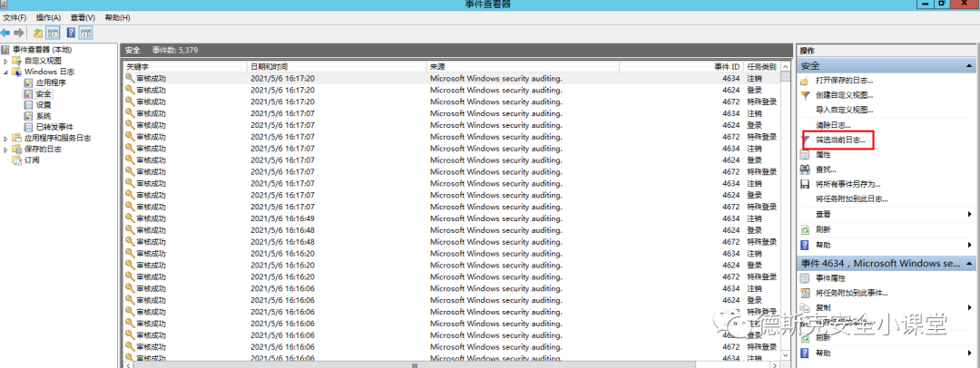980x368 pixels.
Task: Expand the 保存的日志 node arrow
Action: tap(5, 150)
